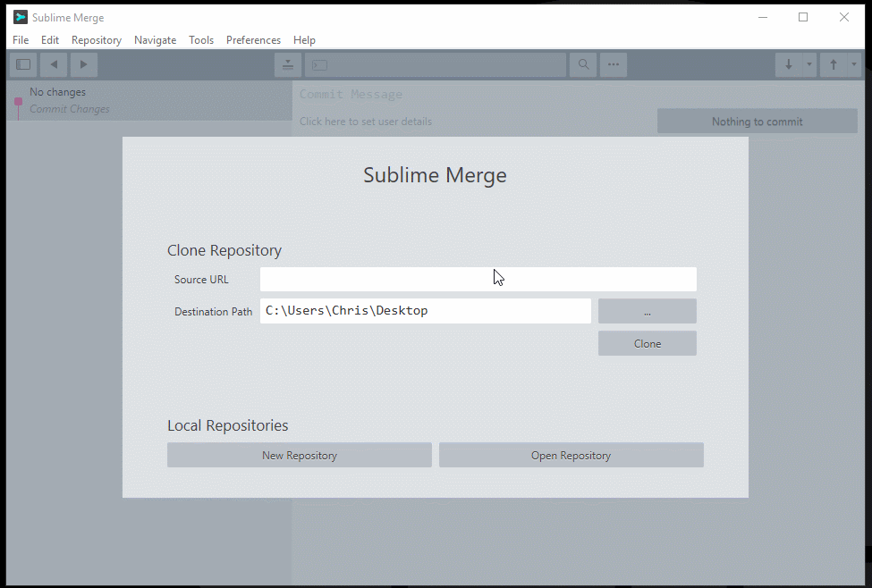The width and height of the screenshot is (872, 588).
Task: Expand the push options dropdown arrow
Action: point(853,64)
